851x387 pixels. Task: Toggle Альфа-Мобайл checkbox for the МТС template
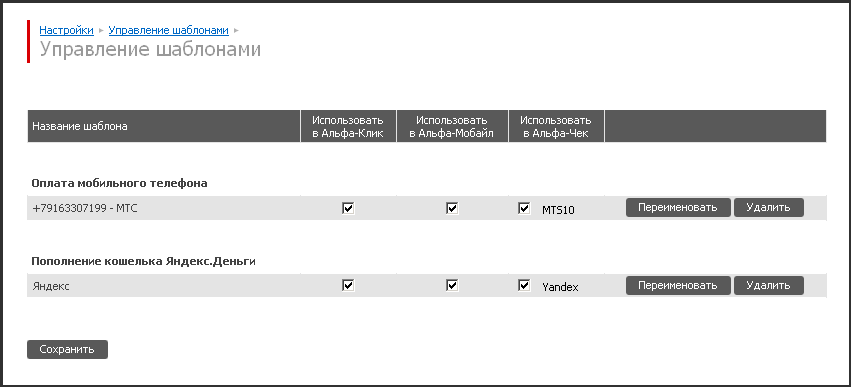pos(452,208)
